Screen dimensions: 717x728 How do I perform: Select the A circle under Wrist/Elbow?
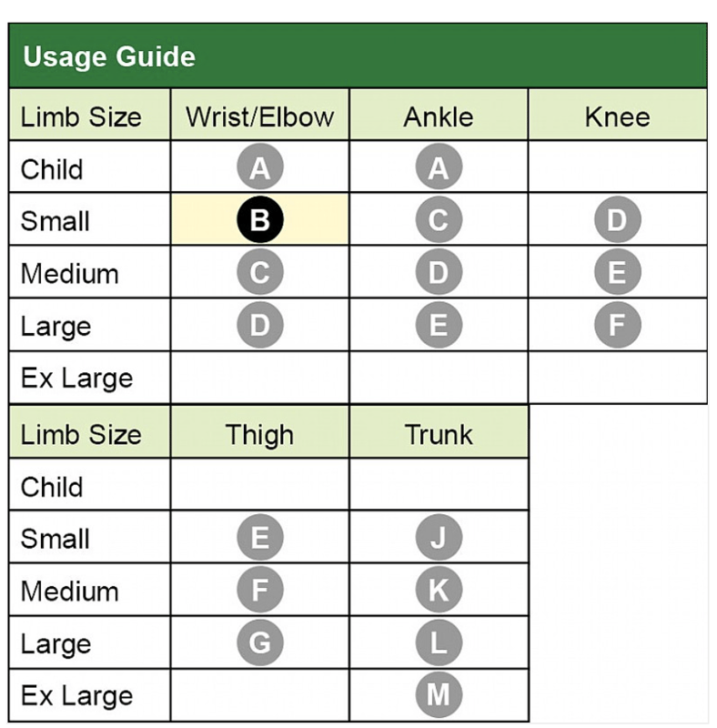259,168
